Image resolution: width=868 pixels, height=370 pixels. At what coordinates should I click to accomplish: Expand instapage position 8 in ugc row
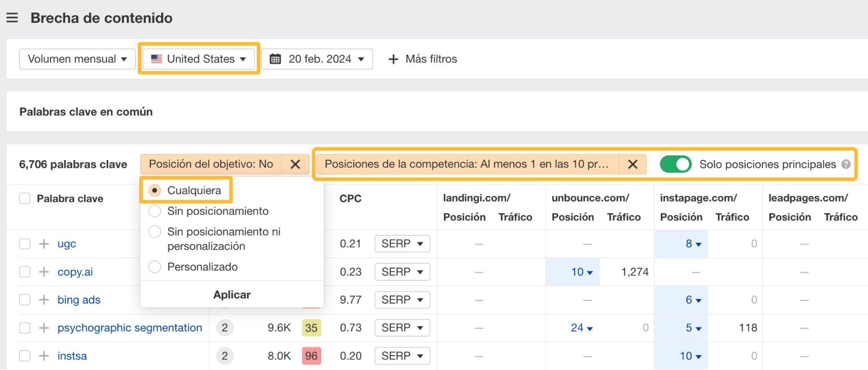(x=693, y=244)
